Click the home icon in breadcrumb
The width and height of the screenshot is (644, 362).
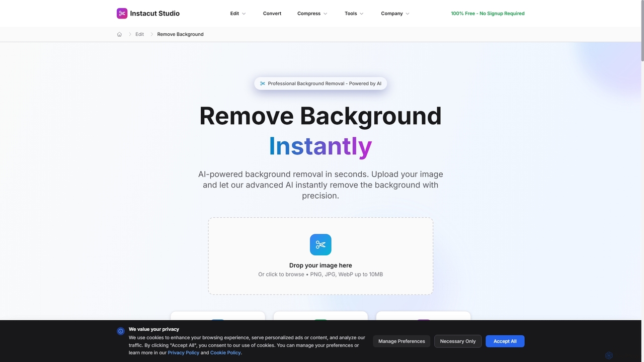coord(119,34)
